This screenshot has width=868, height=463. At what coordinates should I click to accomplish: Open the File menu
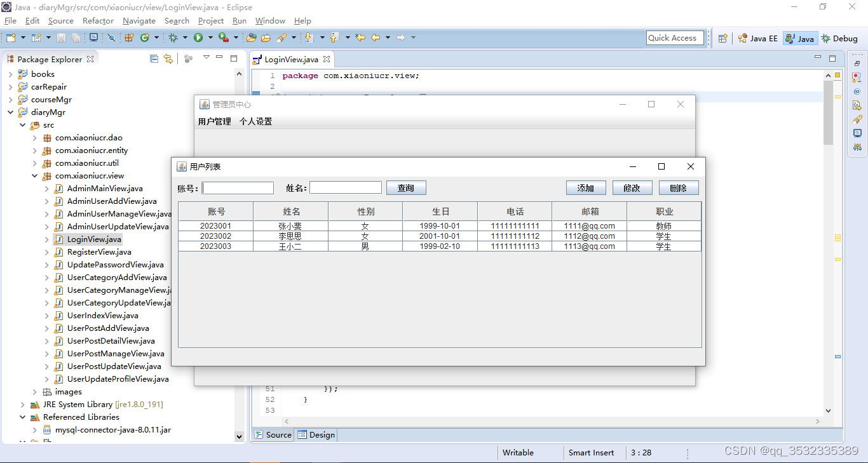pos(10,21)
